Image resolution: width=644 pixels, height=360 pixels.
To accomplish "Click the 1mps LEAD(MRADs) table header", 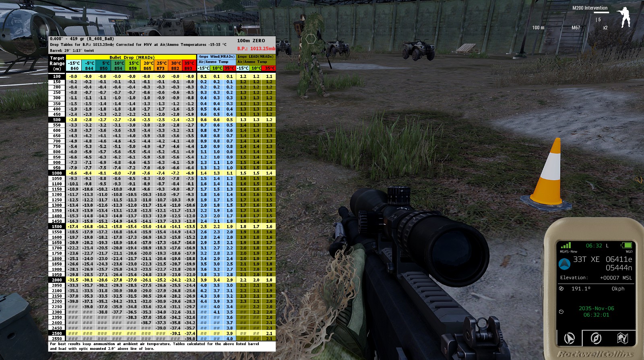I will click(256, 57).
